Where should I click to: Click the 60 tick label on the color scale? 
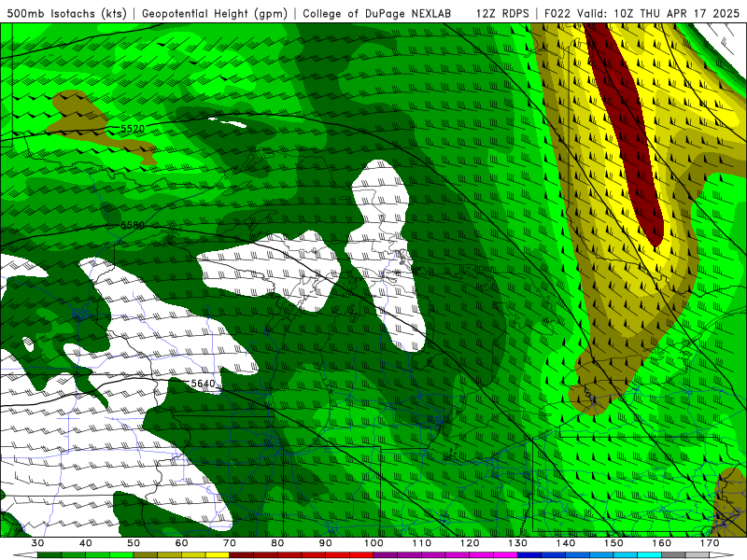coord(181,543)
